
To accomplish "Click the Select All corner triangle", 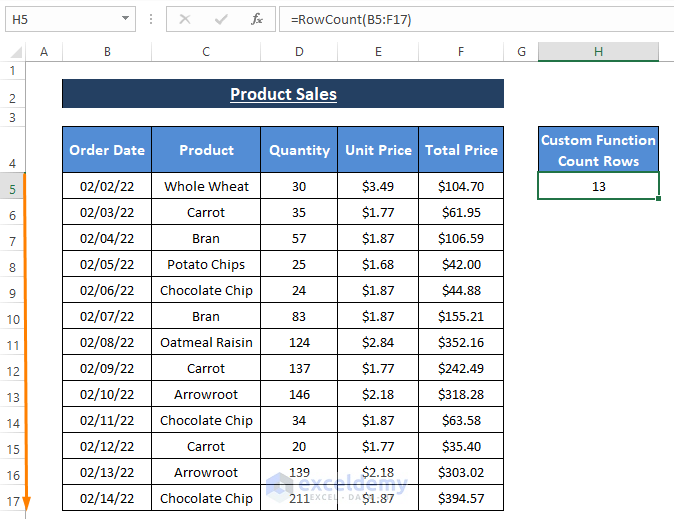I will (x=15, y=52).
